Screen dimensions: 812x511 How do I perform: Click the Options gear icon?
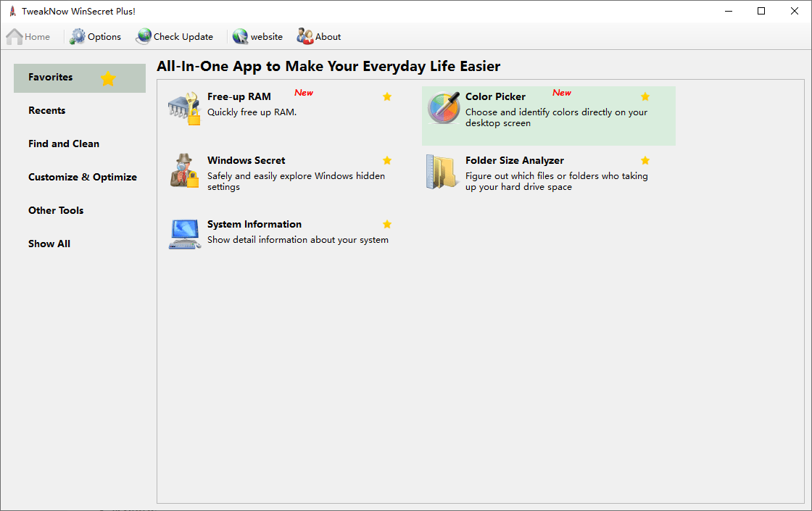78,37
